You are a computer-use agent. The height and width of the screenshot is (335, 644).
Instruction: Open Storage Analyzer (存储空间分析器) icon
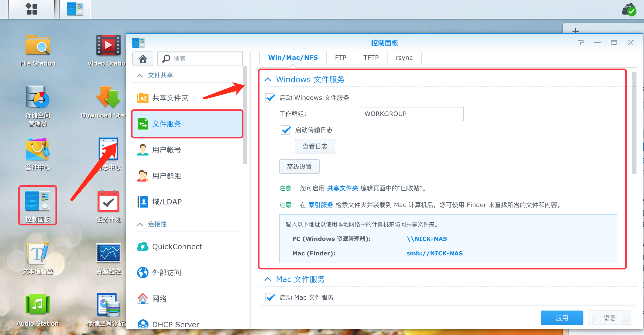(108, 310)
